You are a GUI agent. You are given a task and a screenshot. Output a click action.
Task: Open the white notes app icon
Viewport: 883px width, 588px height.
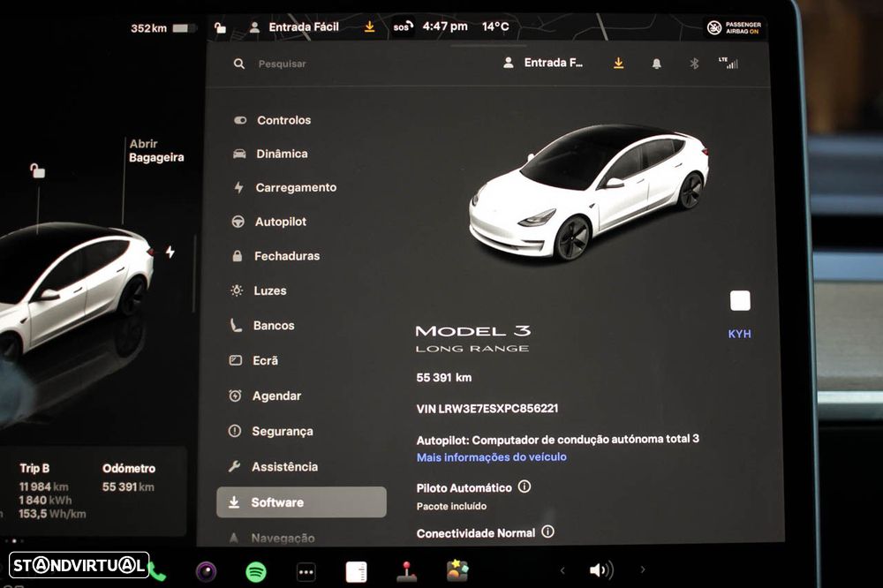click(356, 572)
